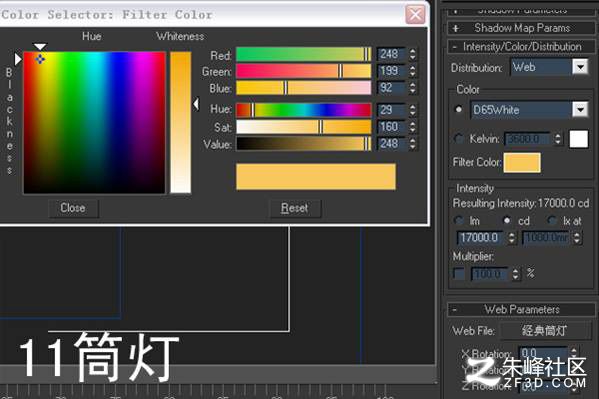599x399 pixels.
Task: Click the Sat value field showing 160
Action: pos(391,127)
